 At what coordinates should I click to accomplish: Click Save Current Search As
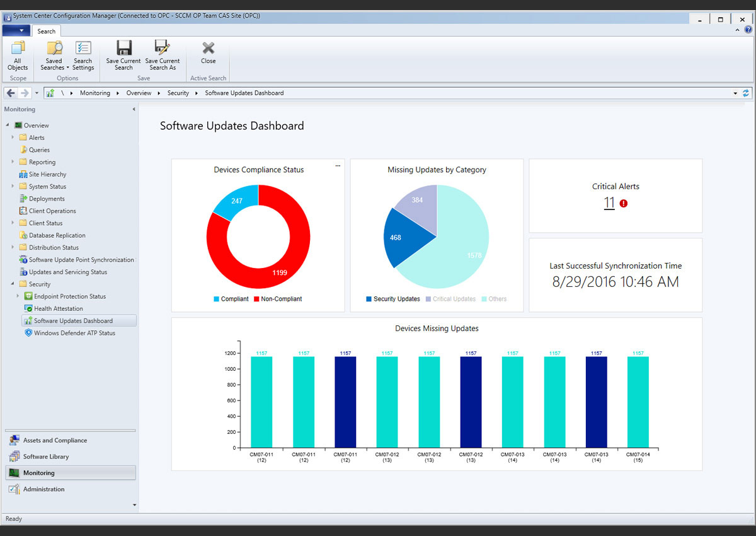[163, 55]
